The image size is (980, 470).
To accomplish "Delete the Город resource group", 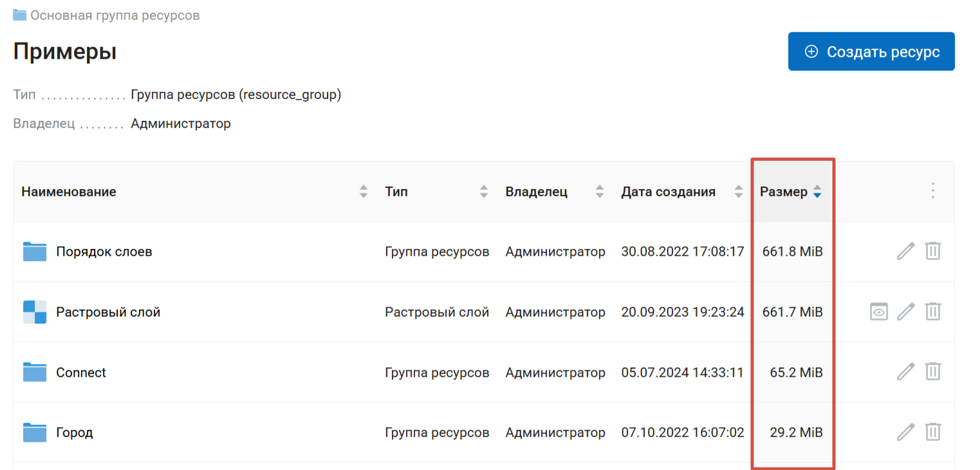I will [x=933, y=431].
